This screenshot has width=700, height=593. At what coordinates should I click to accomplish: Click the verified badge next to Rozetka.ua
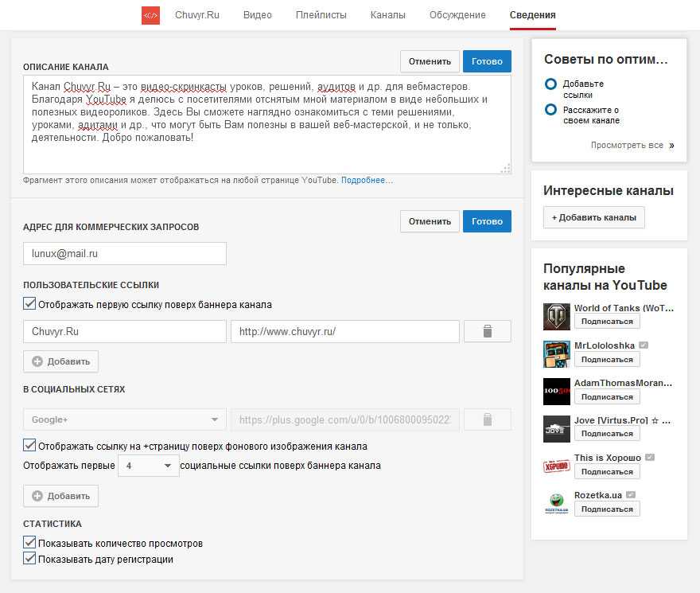click(630, 494)
